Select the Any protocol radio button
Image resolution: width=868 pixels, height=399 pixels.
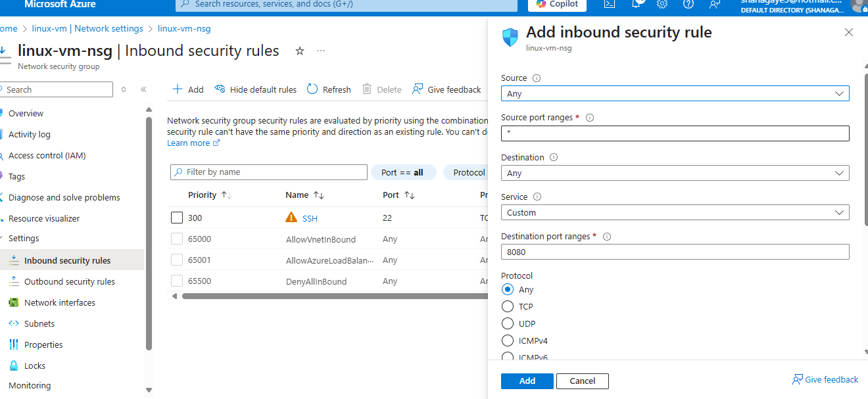507,289
